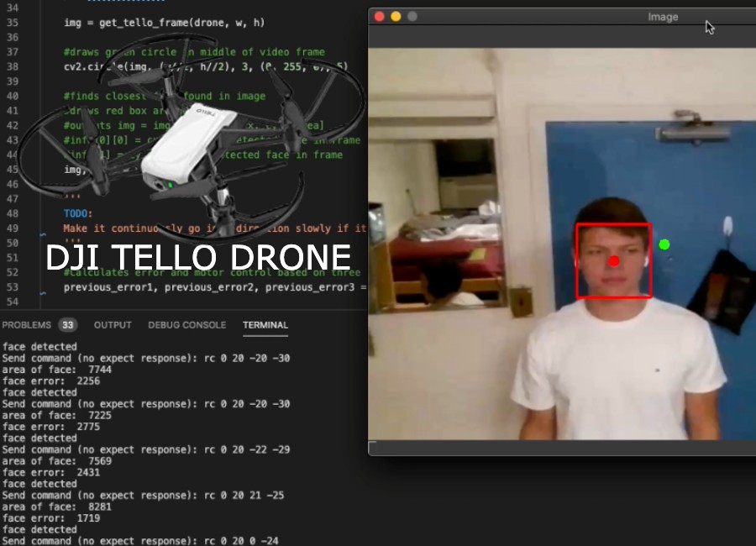Click terminal line 'area of face: 7225'

57,415
